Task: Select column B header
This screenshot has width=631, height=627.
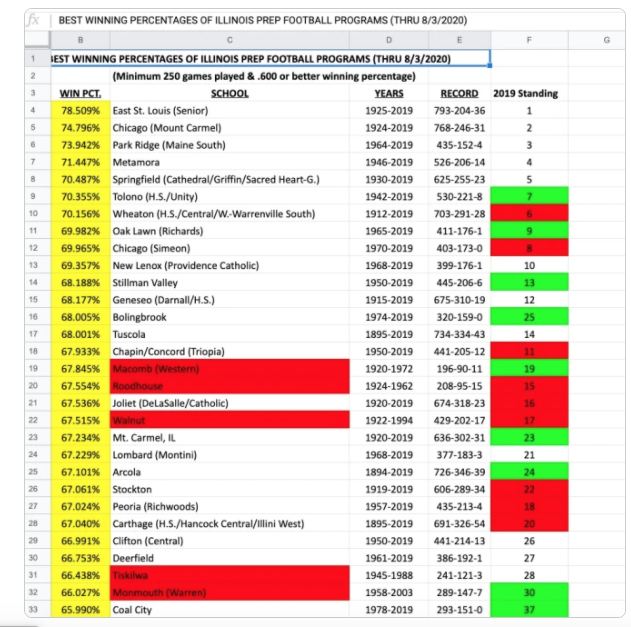Action: 80,40
